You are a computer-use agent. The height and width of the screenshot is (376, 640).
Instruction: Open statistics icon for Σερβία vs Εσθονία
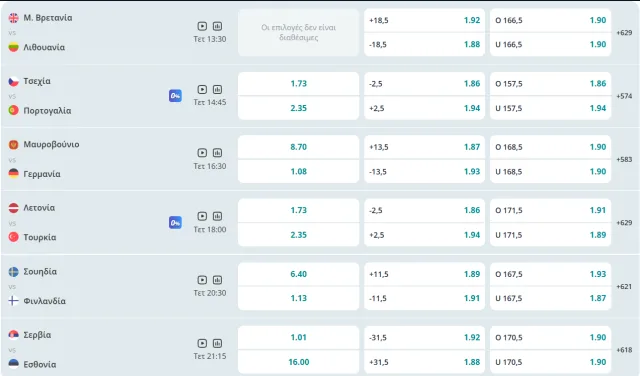pyautogui.click(x=218, y=343)
